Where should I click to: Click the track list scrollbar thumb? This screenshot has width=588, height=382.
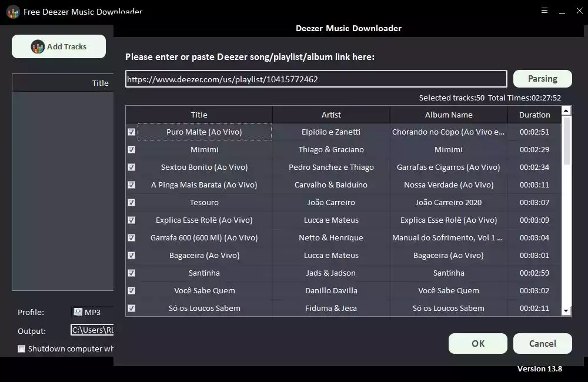pos(566,140)
